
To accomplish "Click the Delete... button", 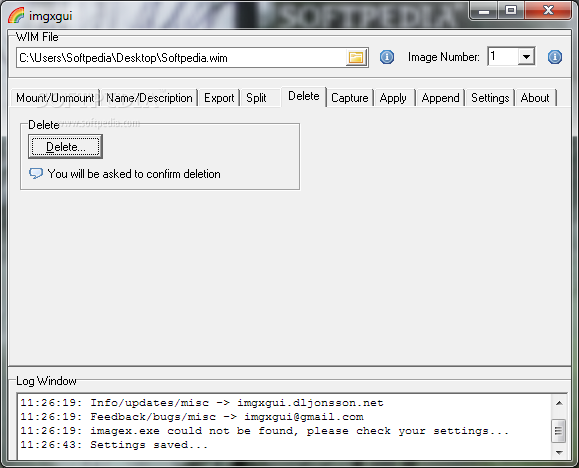I will click(65, 147).
